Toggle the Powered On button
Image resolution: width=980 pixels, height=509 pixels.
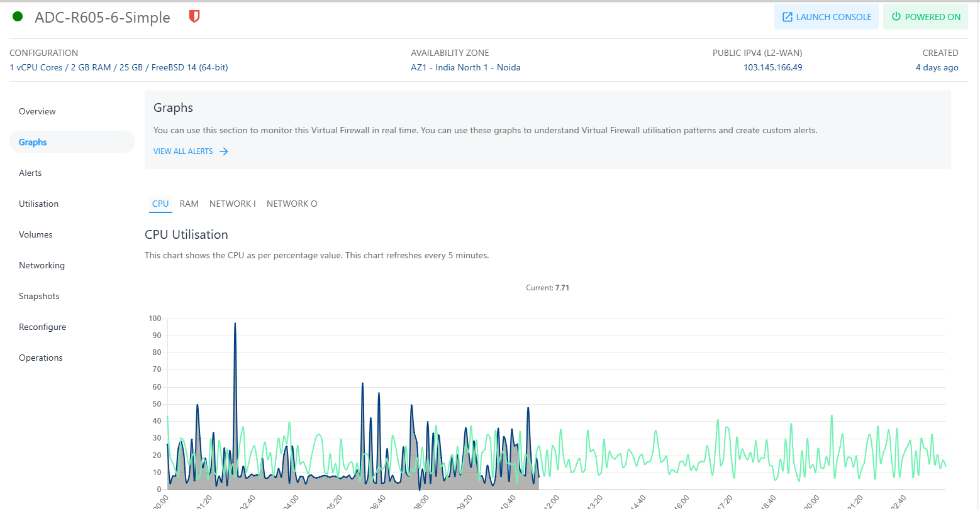[925, 17]
